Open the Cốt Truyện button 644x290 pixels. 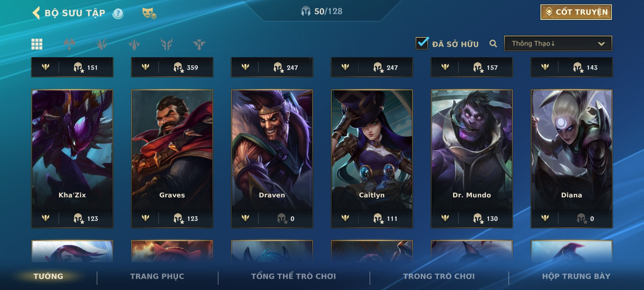tap(576, 12)
